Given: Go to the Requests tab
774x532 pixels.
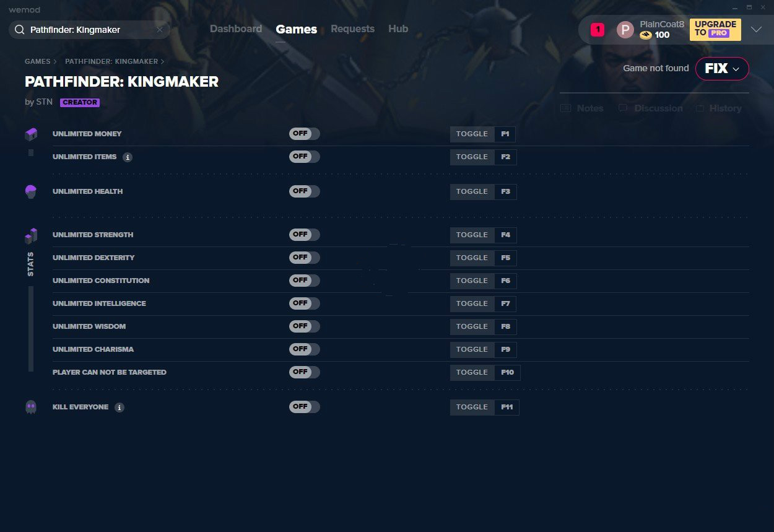Looking at the screenshot, I should pos(352,29).
